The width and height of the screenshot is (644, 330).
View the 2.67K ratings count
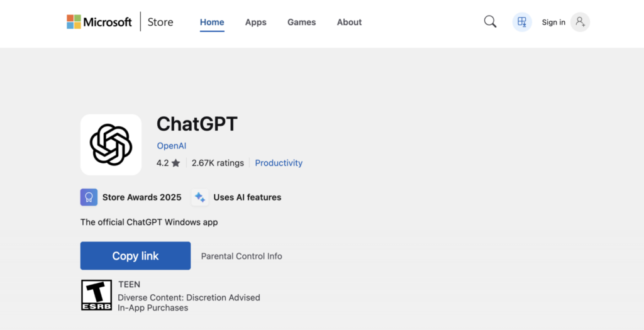click(x=218, y=163)
